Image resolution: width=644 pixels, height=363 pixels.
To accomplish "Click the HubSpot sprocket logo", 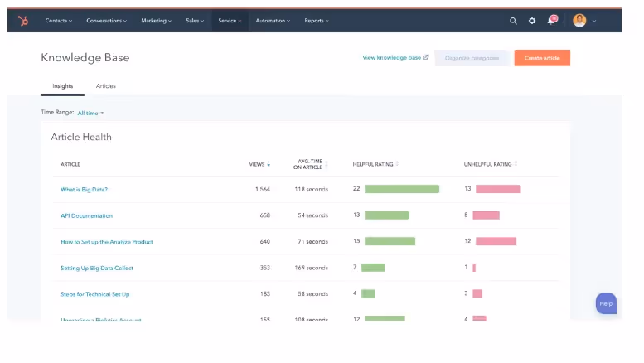I will point(23,20).
